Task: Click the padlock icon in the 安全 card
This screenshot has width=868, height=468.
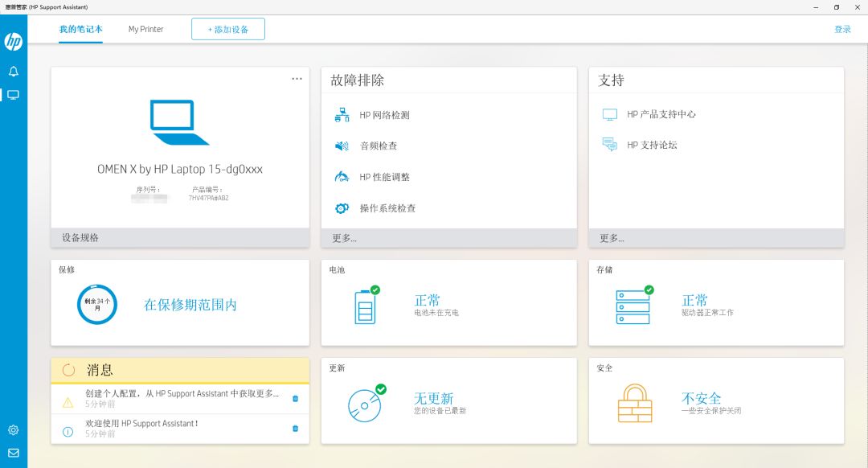Action: click(635, 403)
